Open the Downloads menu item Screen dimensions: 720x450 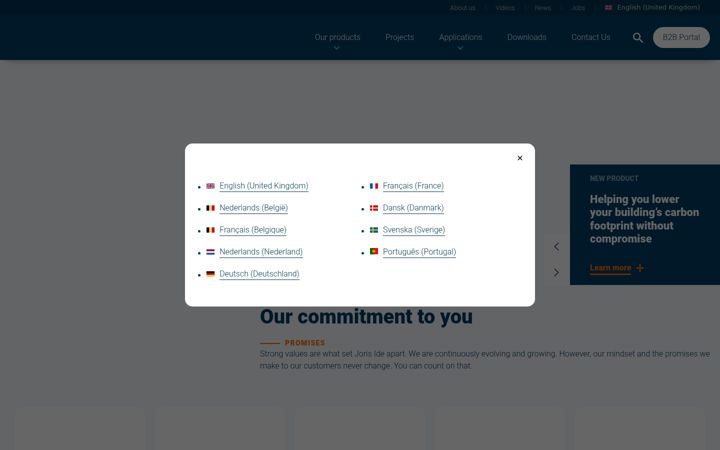click(527, 37)
